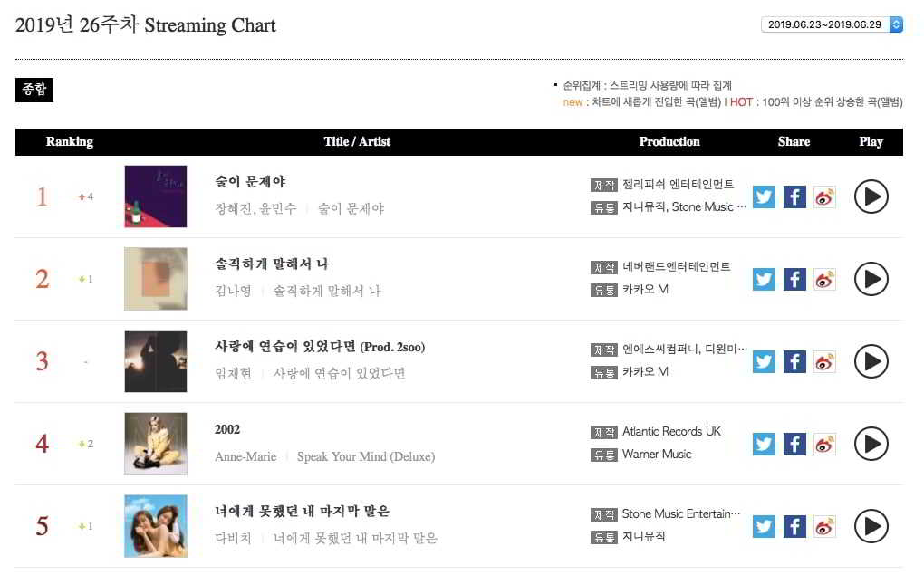Share the rank 3 song on Weibo
The image size is (924, 575).
point(824,361)
